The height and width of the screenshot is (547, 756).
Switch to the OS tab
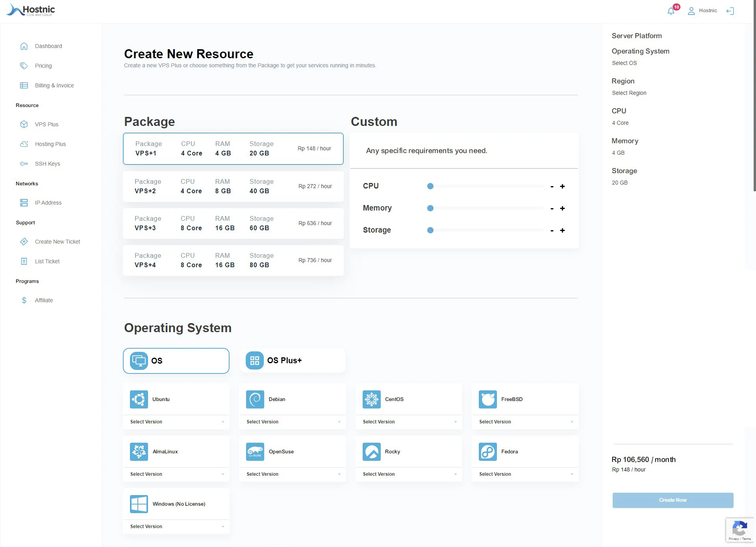click(x=176, y=361)
